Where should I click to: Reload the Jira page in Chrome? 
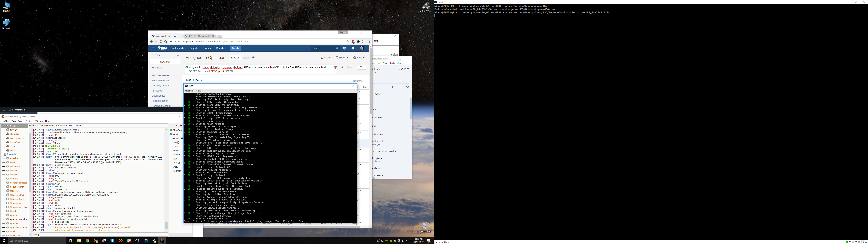[161, 42]
